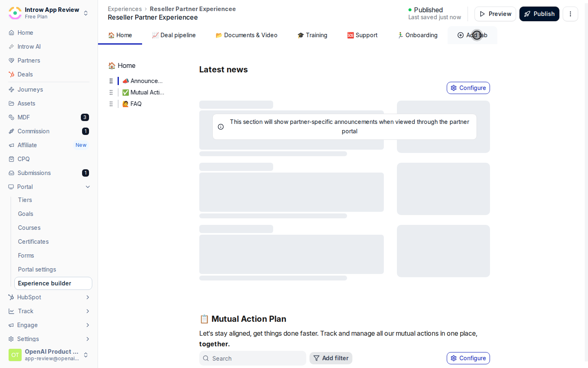Click the Affiliate megaphone icon

pos(11,145)
